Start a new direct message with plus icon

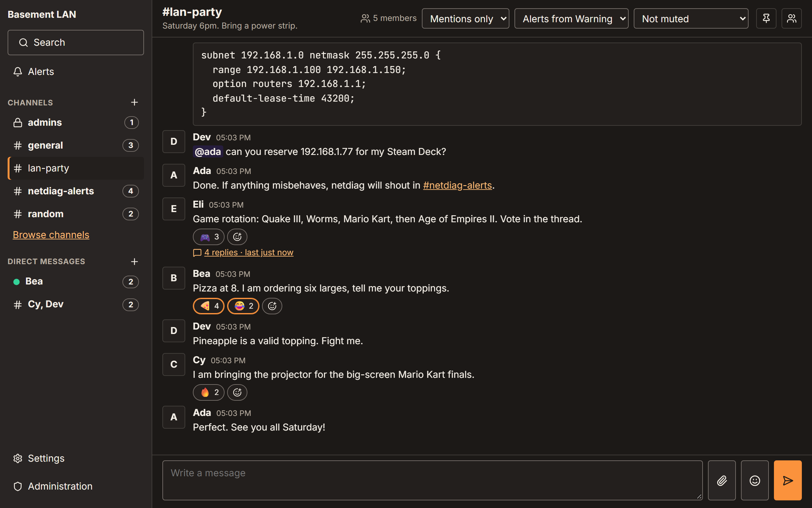pyautogui.click(x=134, y=261)
